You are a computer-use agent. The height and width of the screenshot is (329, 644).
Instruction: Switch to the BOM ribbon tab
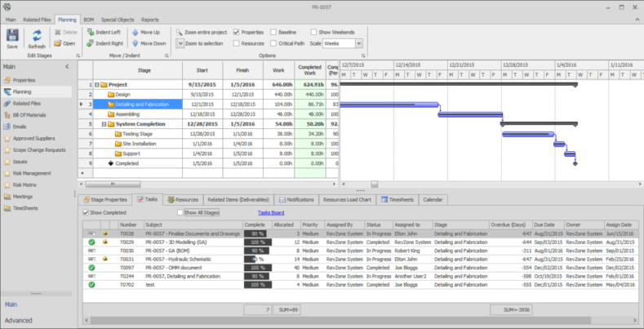click(89, 19)
